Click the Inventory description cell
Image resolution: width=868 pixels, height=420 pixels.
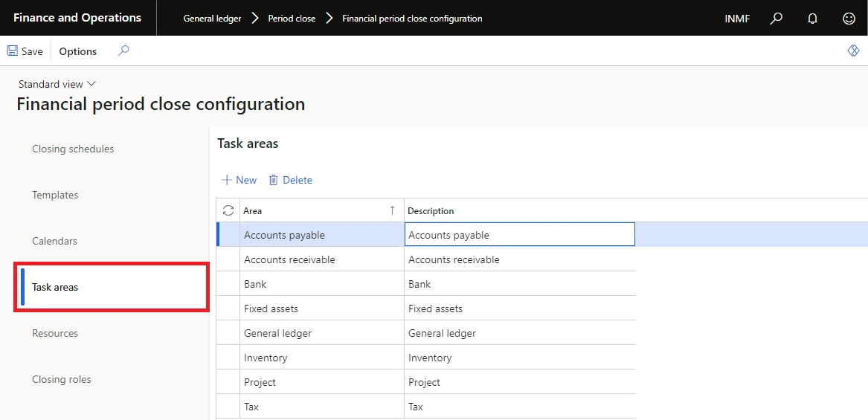point(520,358)
